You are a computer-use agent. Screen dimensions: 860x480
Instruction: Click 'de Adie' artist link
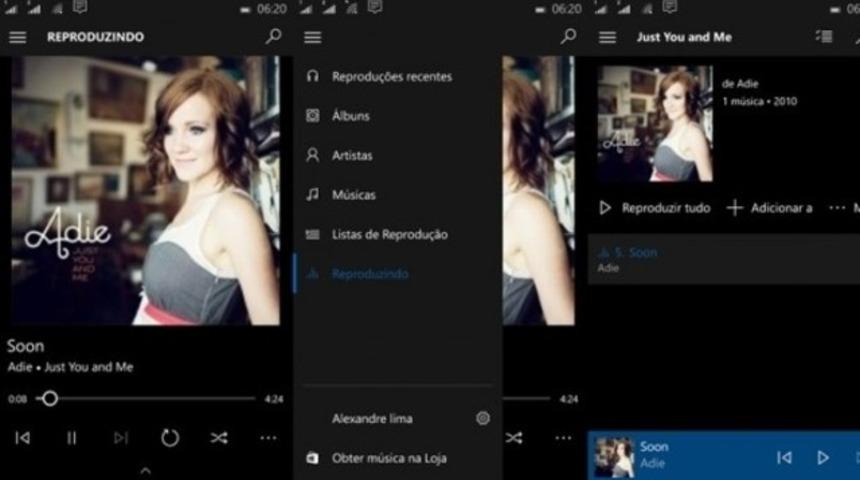pyautogui.click(x=740, y=84)
